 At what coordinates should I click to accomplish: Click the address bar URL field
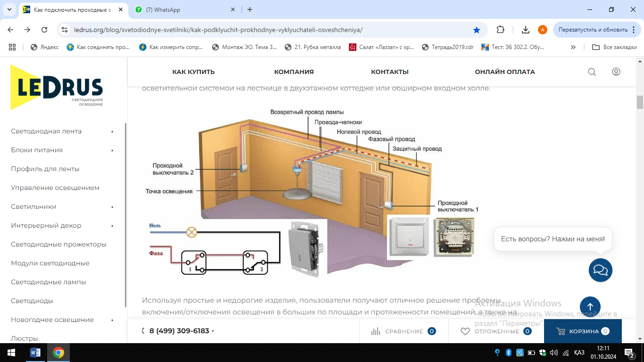pos(271,30)
